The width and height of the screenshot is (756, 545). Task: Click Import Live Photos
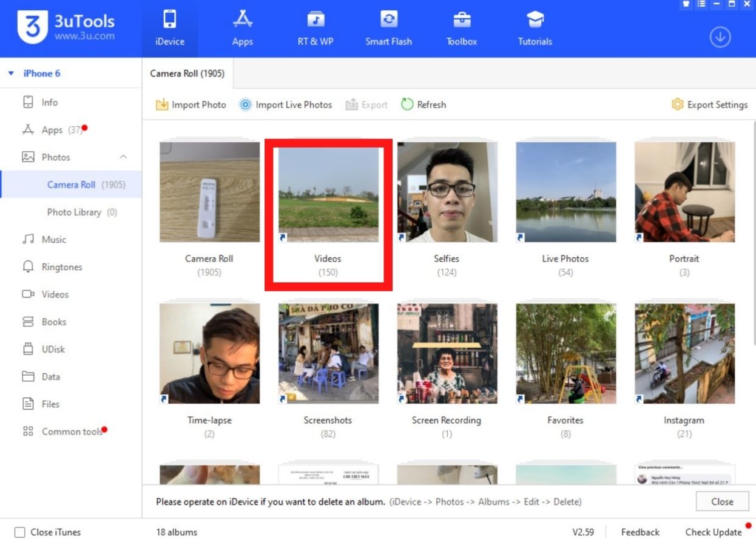pyautogui.click(x=286, y=104)
